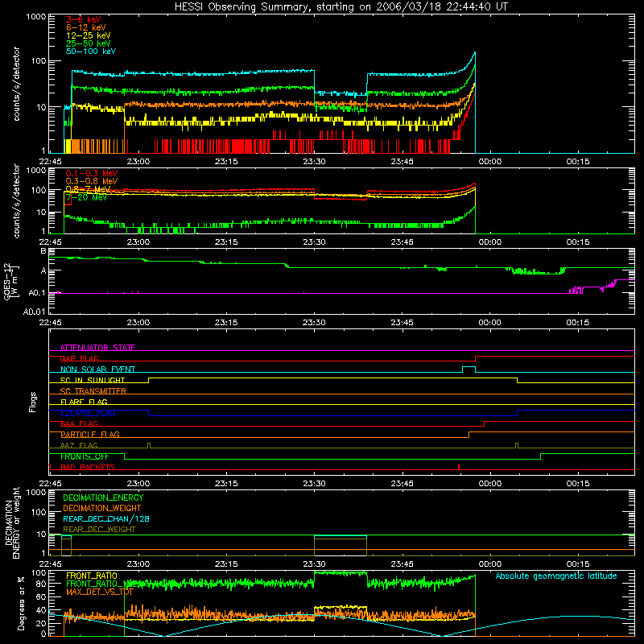Click the 'REAR_DEC_WEIGHT' legend label
Image resolution: width=644 pixels, height=644 pixels.
pyautogui.click(x=99, y=530)
